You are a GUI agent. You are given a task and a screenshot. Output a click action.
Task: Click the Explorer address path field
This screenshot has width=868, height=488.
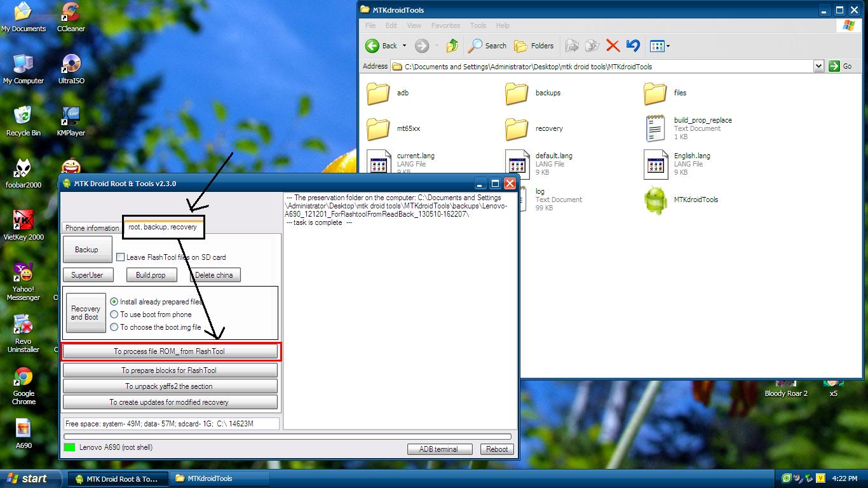(602, 66)
